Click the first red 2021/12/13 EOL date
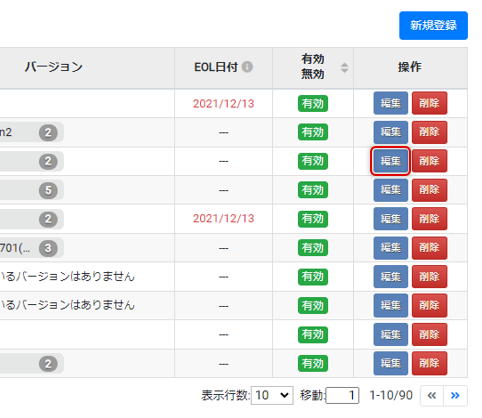482x418 pixels. (x=223, y=104)
